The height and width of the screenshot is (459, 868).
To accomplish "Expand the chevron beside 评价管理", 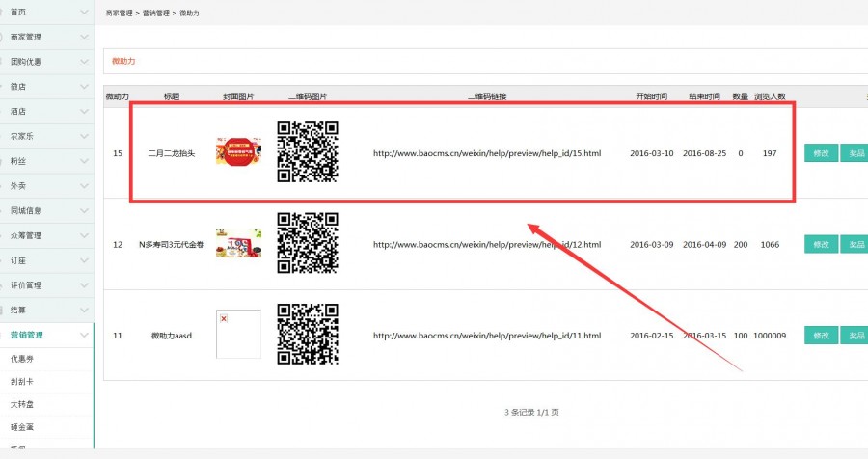I will pos(84,285).
